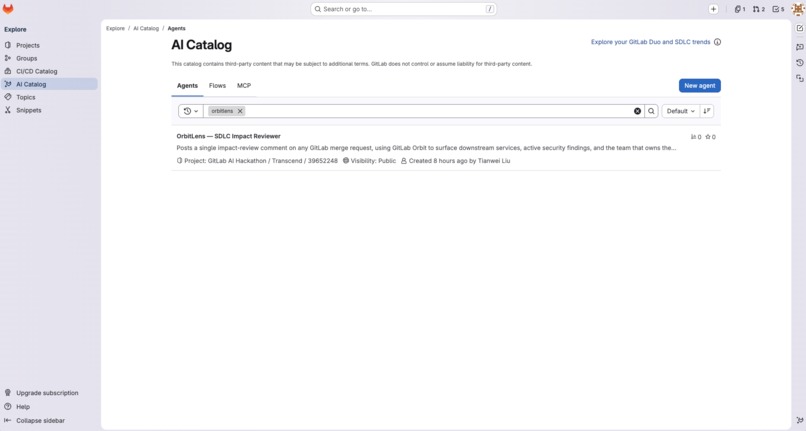This screenshot has height=431, width=806.
Task: Click the info icon beside SDLC trends
Action: (x=717, y=42)
